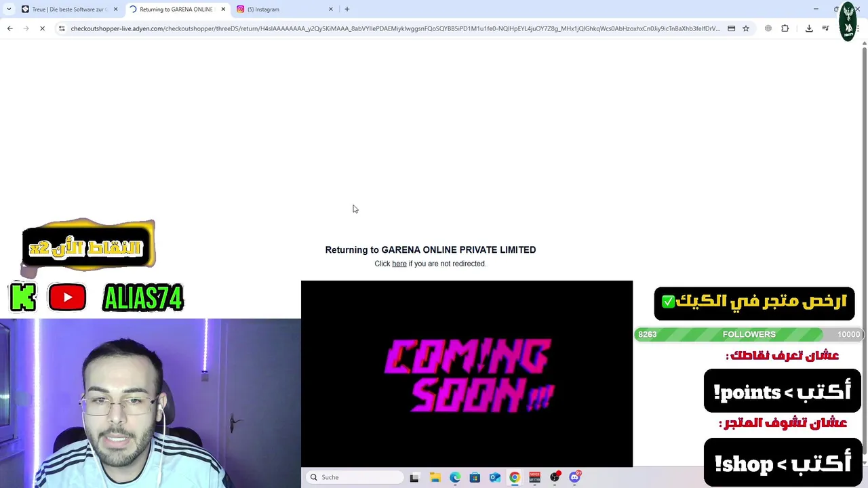The width and height of the screenshot is (868, 488).
Task: Expand the tab search dropdown arrow
Action: coord(9,9)
